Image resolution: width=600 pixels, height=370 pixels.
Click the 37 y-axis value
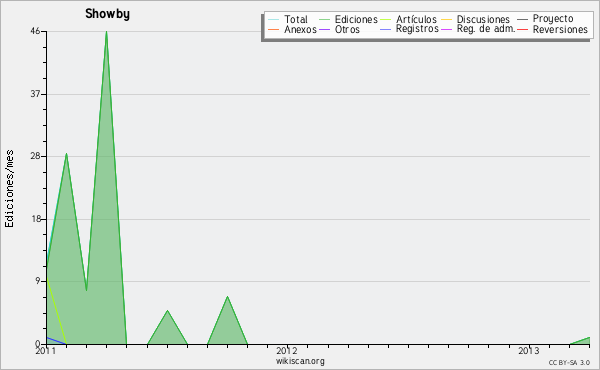(x=36, y=94)
